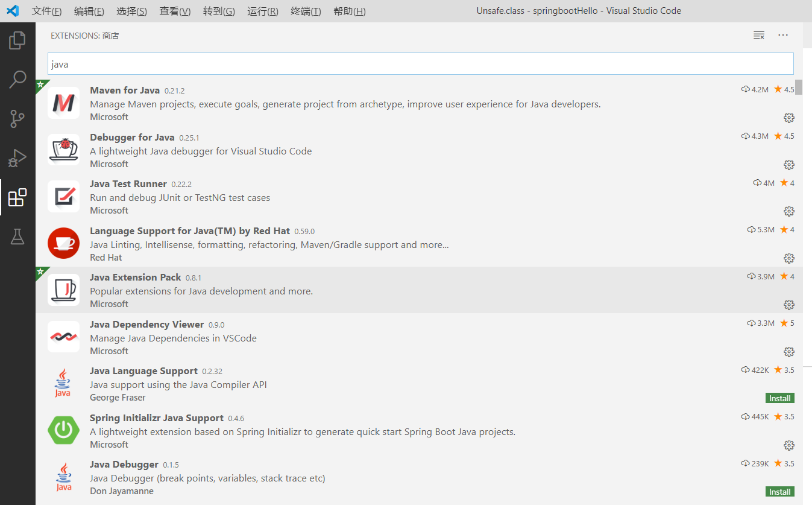This screenshot has height=505, width=812.
Task: Open manage gear for Java Test Runner
Action: (788, 211)
